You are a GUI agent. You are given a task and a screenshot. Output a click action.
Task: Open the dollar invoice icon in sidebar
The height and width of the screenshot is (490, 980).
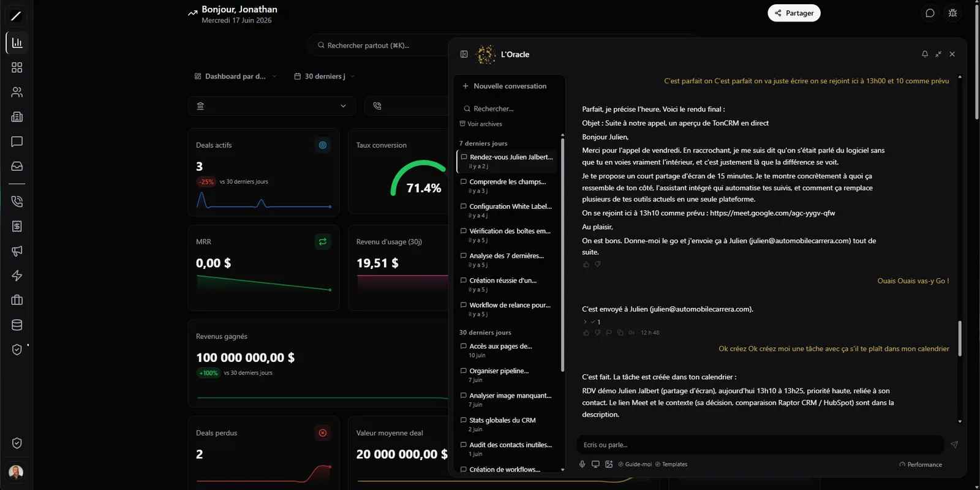pos(17,226)
